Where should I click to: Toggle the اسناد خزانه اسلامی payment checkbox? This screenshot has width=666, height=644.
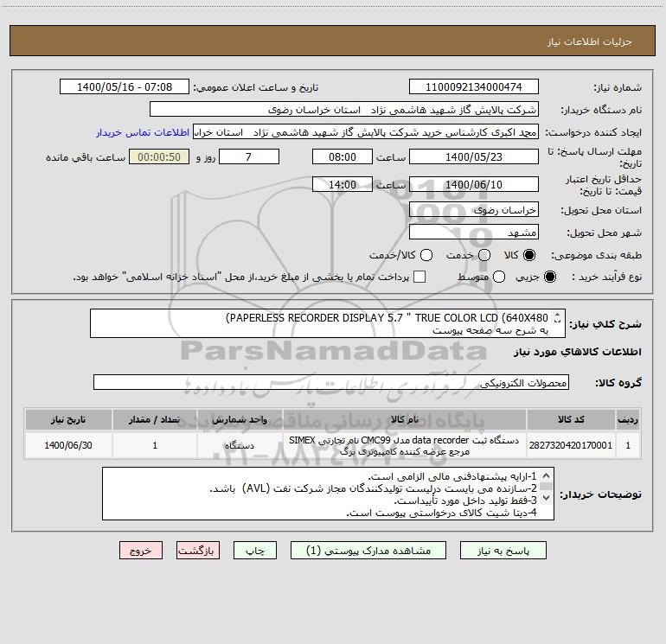click(419, 277)
